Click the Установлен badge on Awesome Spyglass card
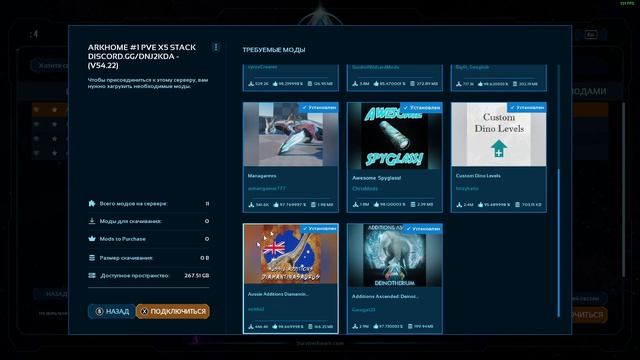640x360 pixels. point(422,107)
